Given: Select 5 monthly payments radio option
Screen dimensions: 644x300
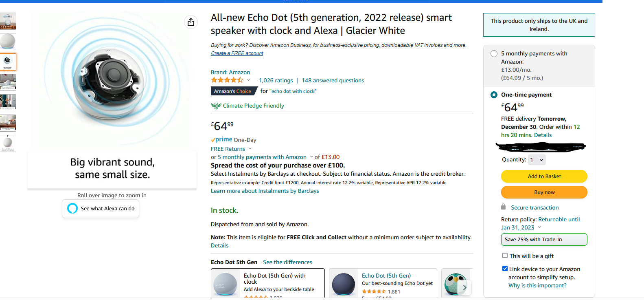Looking at the screenshot, I should pos(494,53).
